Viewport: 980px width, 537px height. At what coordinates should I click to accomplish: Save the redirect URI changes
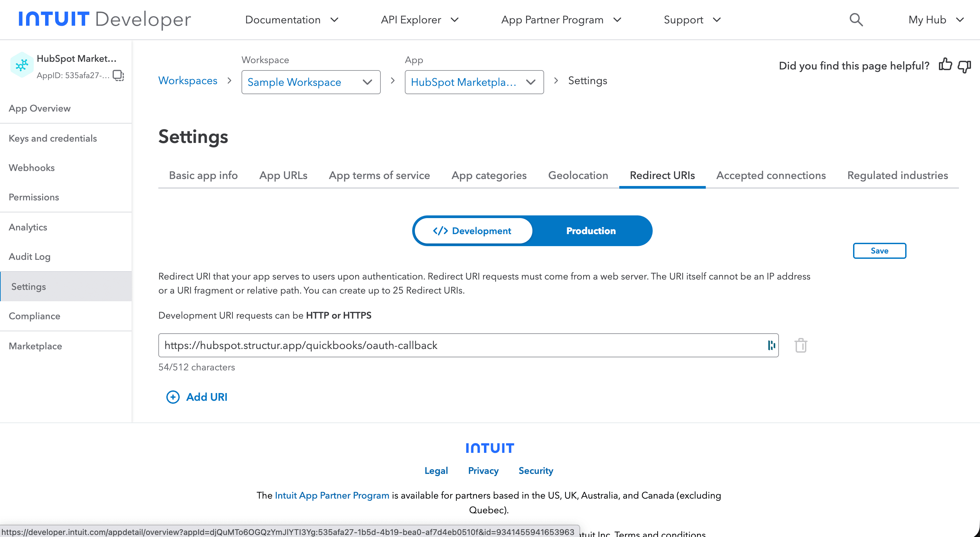879,250
